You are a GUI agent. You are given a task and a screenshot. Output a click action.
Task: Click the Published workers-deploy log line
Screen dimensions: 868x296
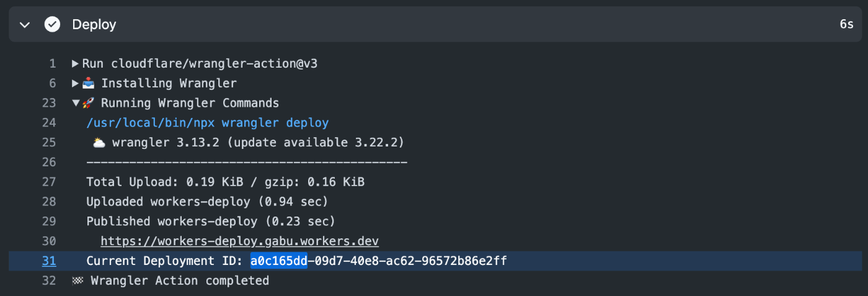tap(211, 221)
